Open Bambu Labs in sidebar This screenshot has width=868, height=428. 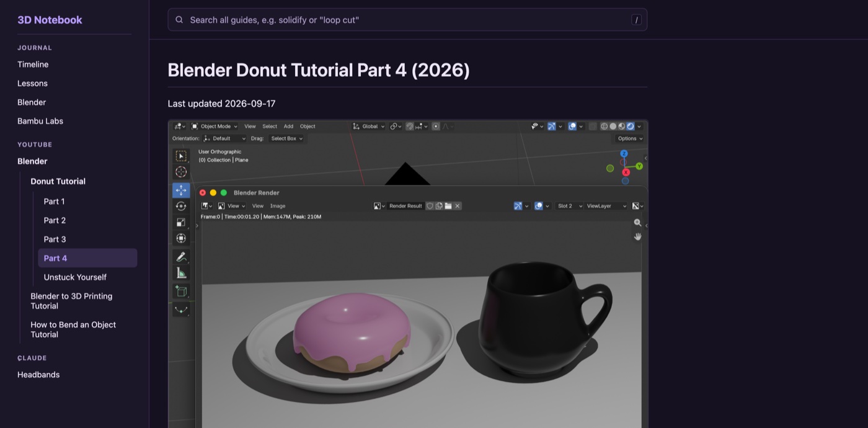[40, 121]
